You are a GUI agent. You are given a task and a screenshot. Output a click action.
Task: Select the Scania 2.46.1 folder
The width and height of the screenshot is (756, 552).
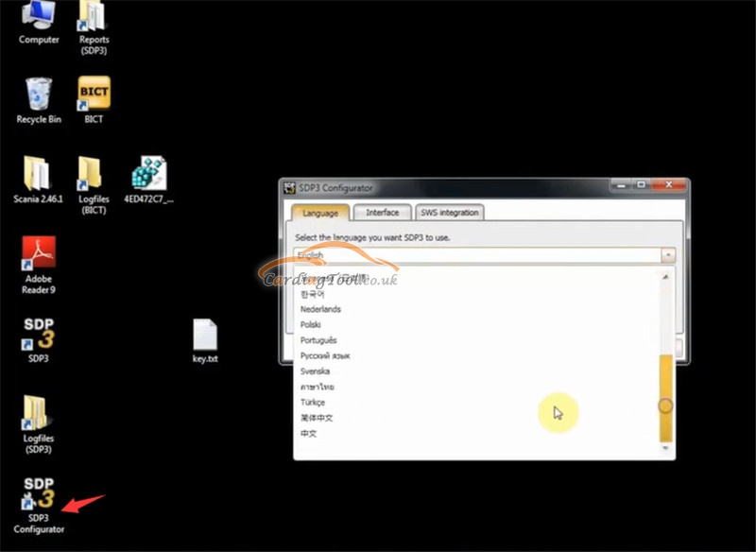38,180
